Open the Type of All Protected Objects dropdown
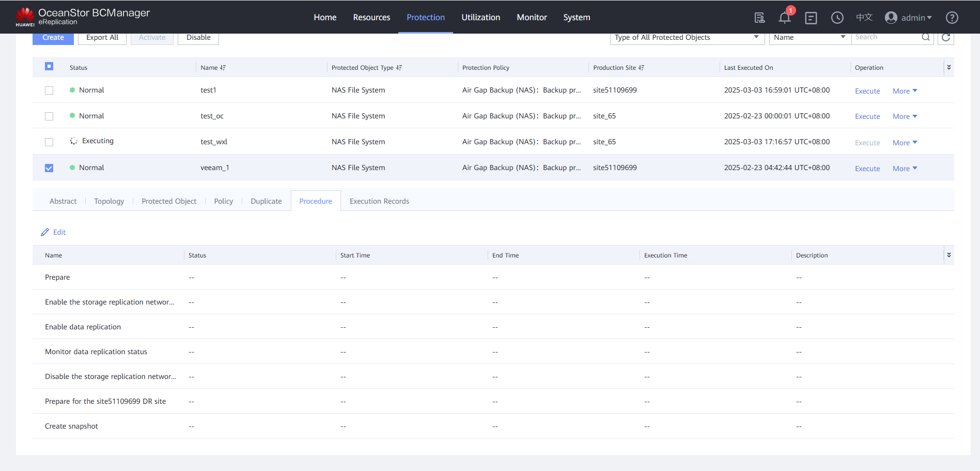 [x=687, y=37]
